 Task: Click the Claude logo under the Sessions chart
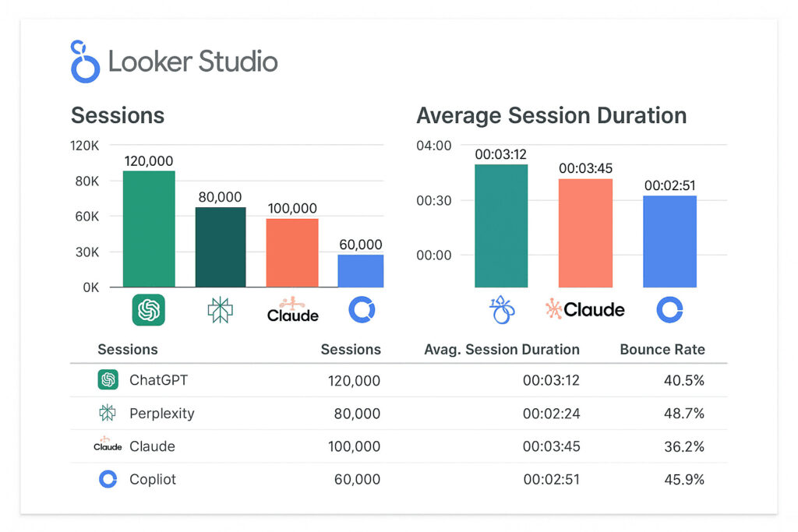(293, 310)
